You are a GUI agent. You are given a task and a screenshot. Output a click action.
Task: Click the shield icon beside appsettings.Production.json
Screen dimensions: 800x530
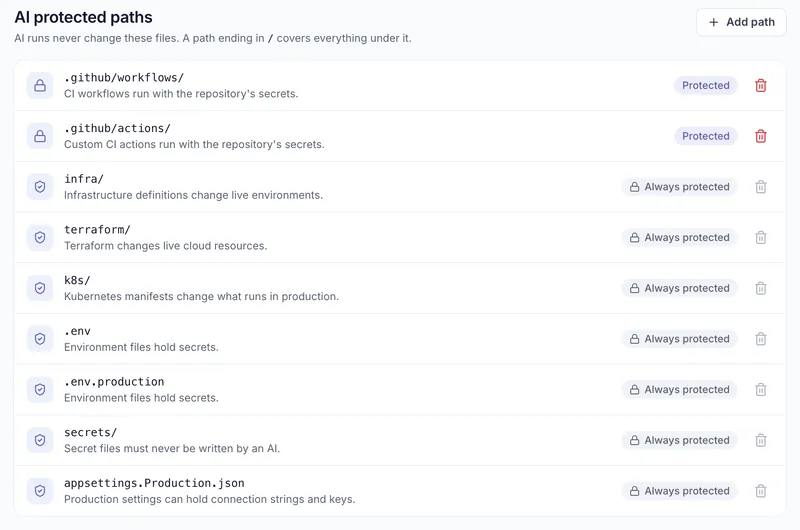40,491
